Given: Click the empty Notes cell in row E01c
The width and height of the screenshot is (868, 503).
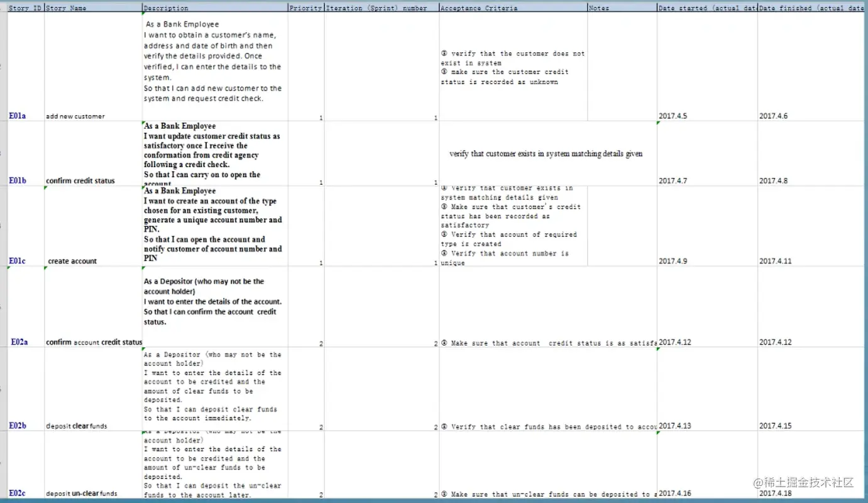Looking at the screenshot, I should (x=622, y=226).
